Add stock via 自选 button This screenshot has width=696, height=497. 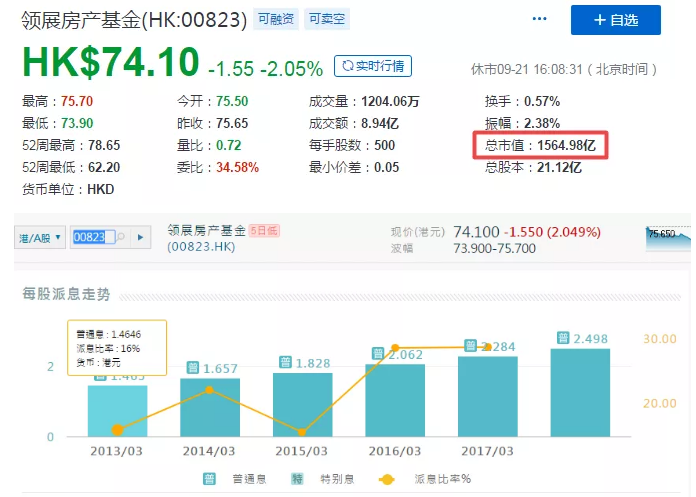click(x=616, y=20)
